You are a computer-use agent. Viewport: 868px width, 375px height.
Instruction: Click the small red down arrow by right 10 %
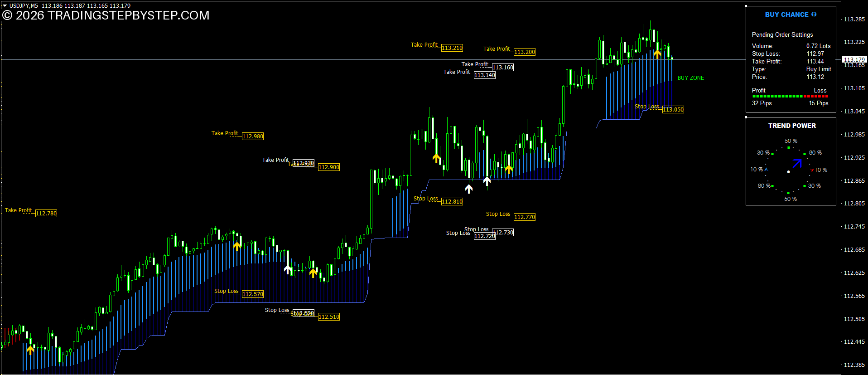click(812, 170)
